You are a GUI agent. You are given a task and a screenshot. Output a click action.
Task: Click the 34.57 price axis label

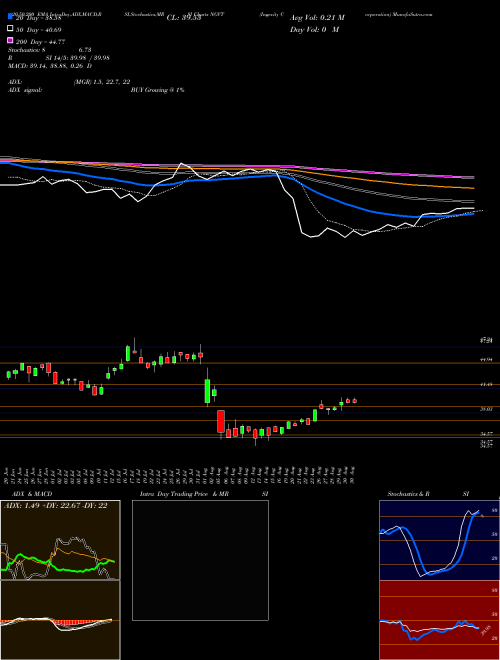click(x=486, y=433)
